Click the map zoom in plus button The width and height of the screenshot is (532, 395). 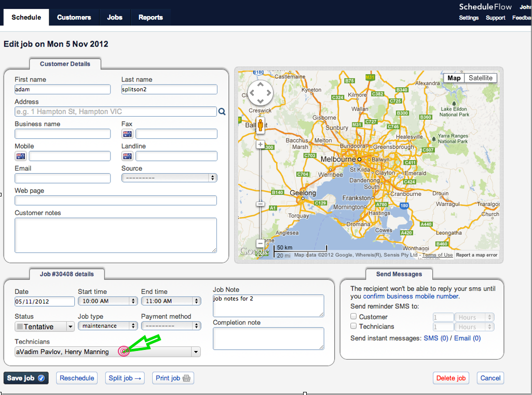[260, 144]
